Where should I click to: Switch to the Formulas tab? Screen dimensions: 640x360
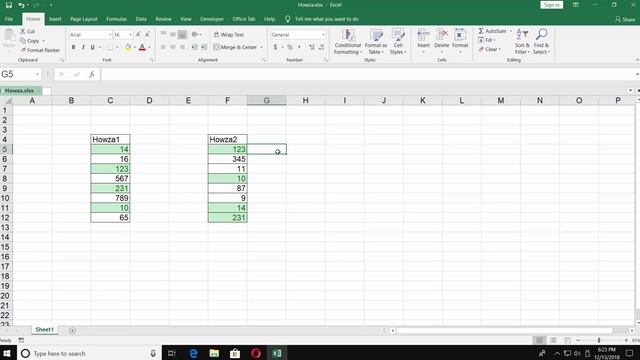(x=116, y=19)
